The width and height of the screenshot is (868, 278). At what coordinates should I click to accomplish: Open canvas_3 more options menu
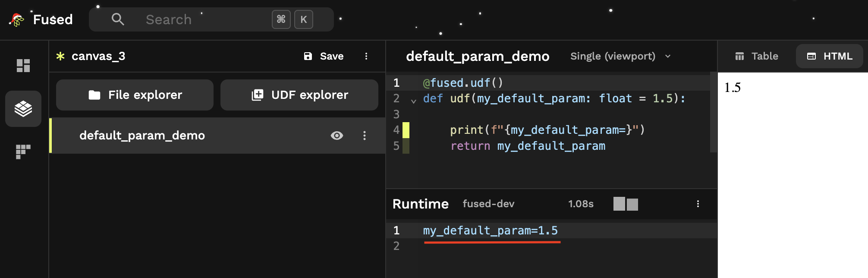(x=366, y=56)
